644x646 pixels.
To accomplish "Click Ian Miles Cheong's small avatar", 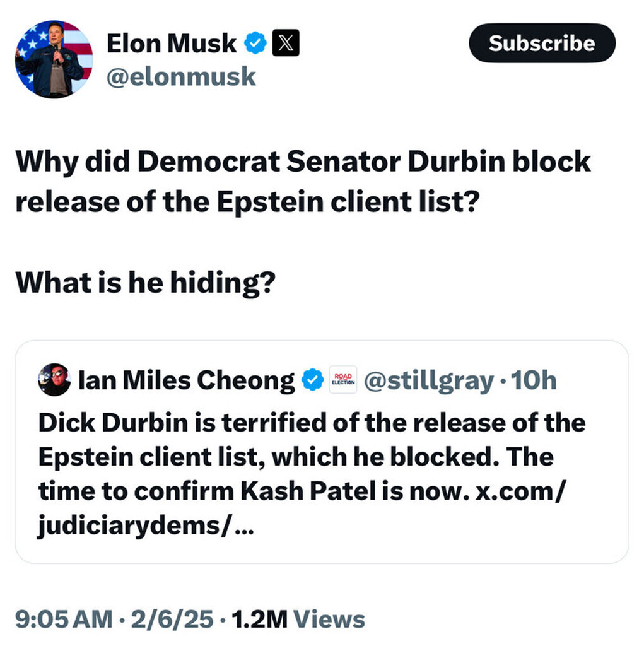I will pos(54,380).
